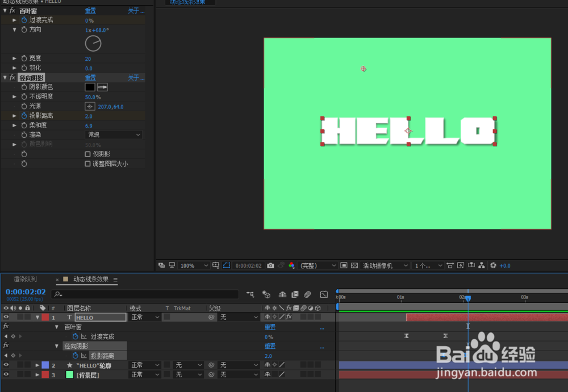Viewport: 568px width, 392px height.
Task: Toggle stopwatch for 宽度 property
Action: [x=24, y=58]
